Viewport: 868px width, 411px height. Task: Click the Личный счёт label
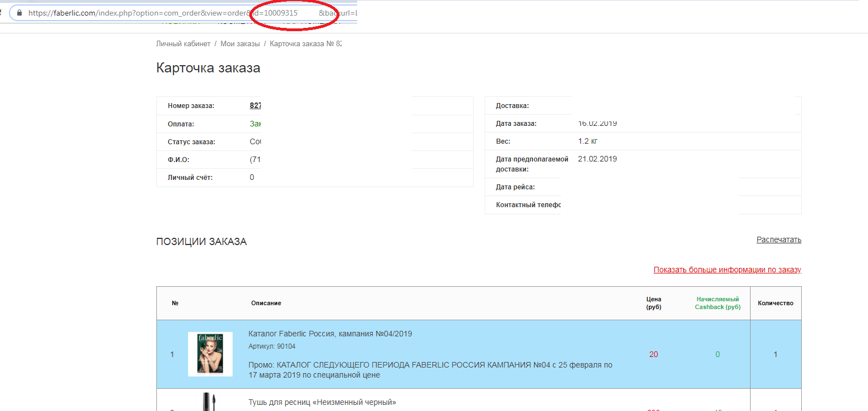190,177
